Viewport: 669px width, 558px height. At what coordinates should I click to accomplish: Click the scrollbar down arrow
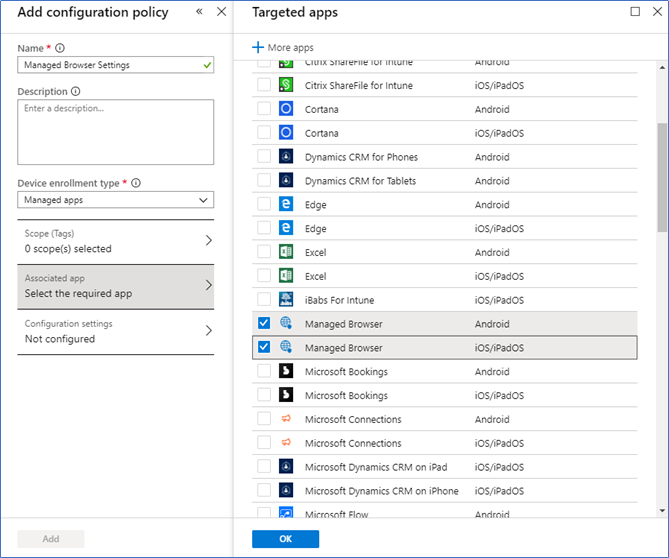click(662, 511)
